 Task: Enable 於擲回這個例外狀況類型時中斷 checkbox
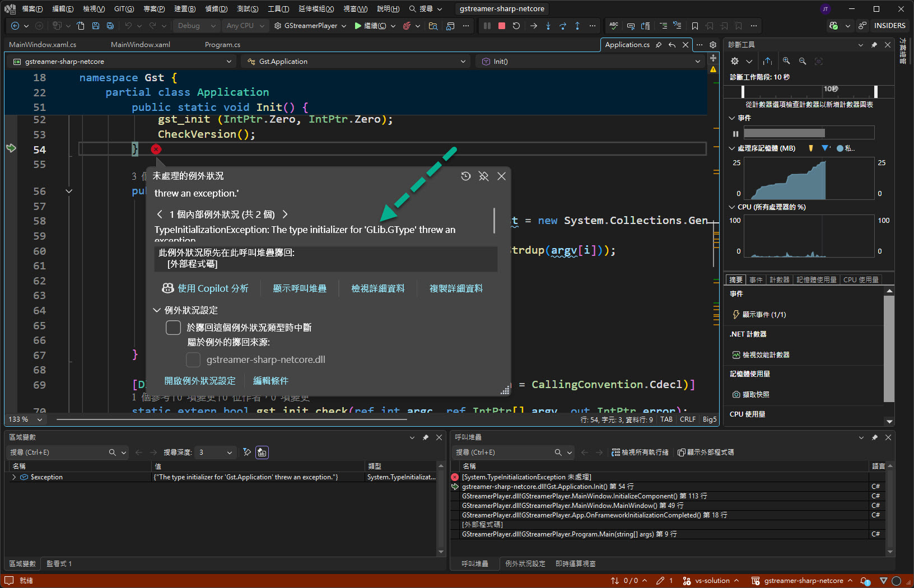click(173, 328)
